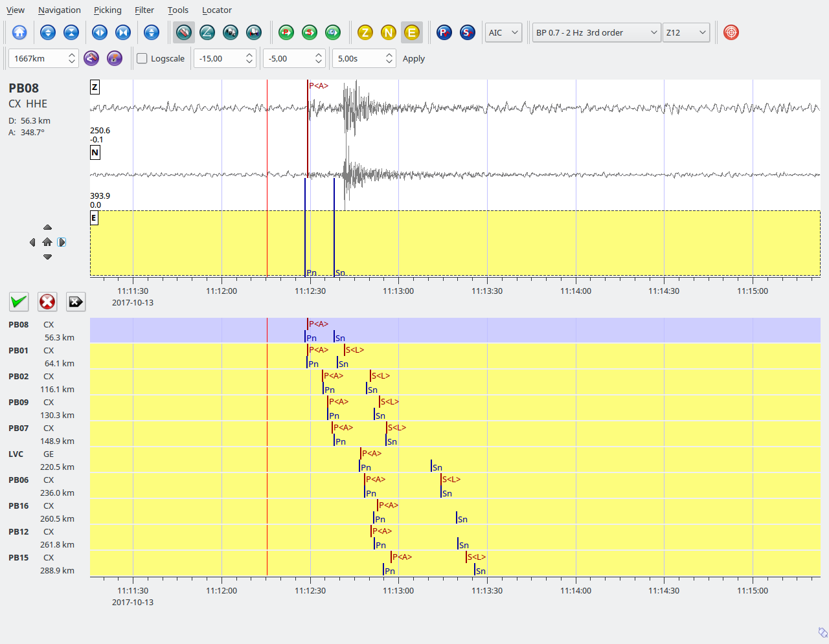Click the red X reject pick button

coord(47,302)
